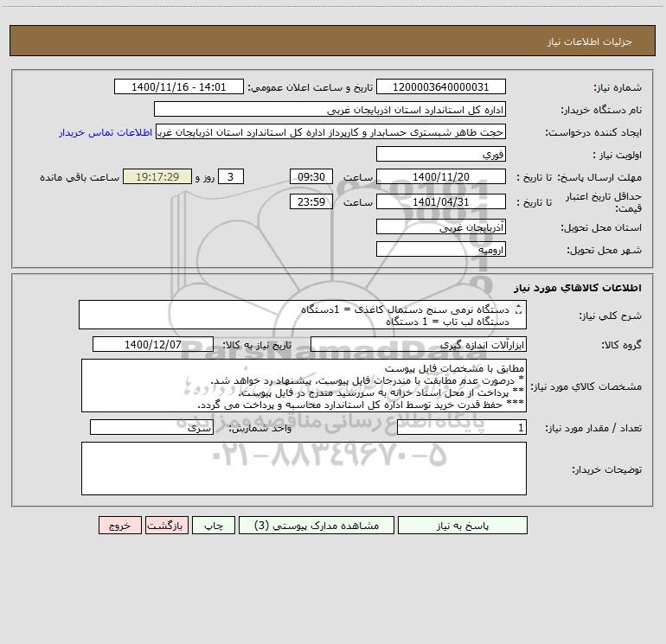
Task: Click the 'پاسخ به نیاز' button
Action: [462, 526]
